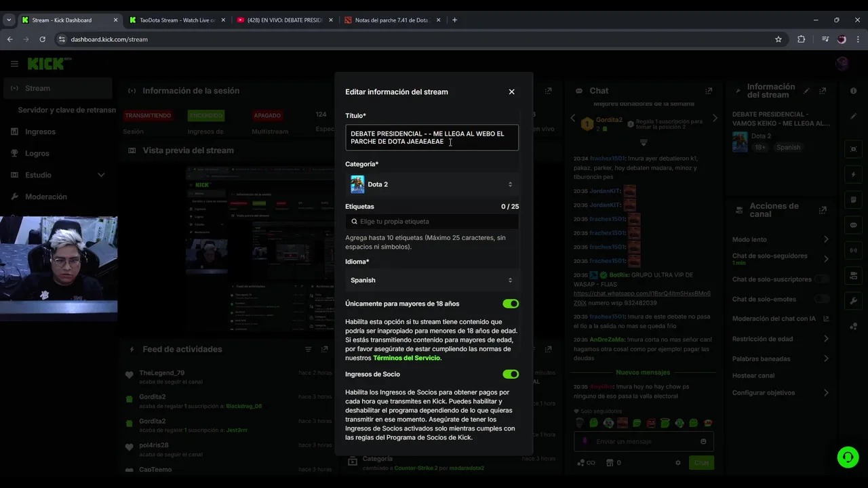Screen dimensions: 868x488
Task: Enable Chat de solo-emotes toggle
Action: [x=822, y=299]
